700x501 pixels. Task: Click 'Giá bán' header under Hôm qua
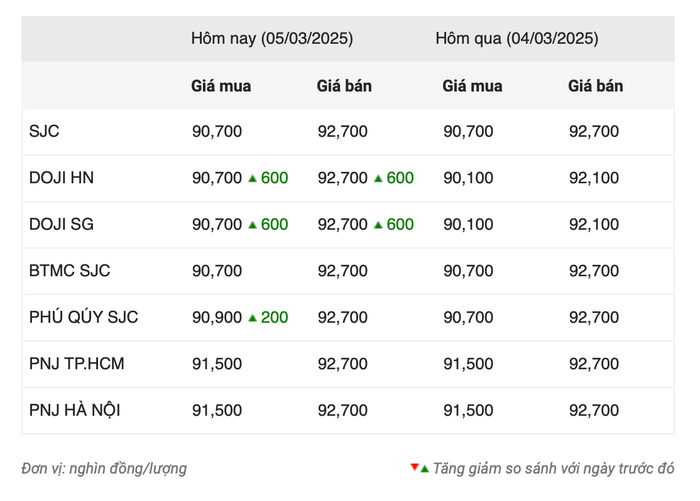tap(596, 86)
